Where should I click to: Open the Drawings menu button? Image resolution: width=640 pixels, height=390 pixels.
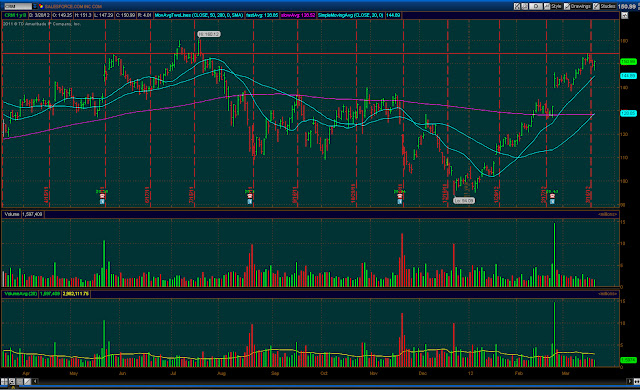(578, 6)
